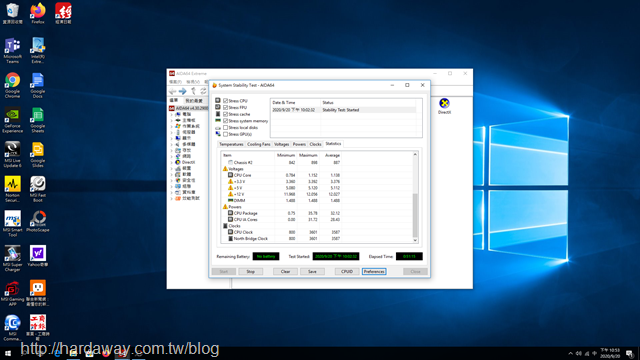The height and width of the screenshot is (360, 640).
Task: Uncheck the Stress cache checkbox
Action: [x=225, y=114]
